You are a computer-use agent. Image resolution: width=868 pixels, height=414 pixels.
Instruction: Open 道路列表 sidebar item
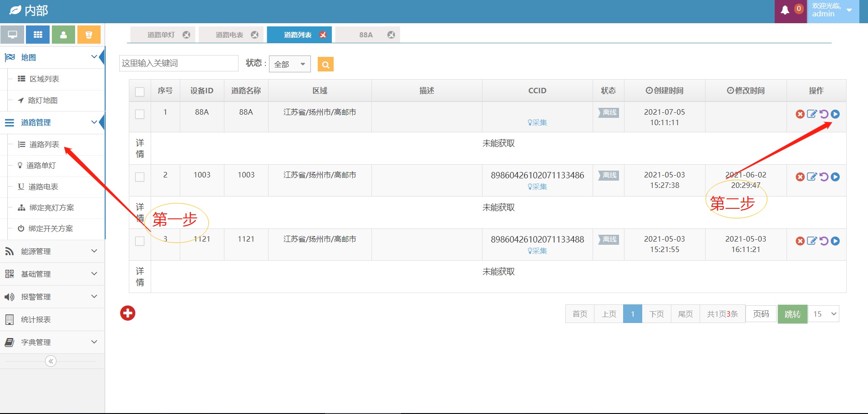click(44, 145)
